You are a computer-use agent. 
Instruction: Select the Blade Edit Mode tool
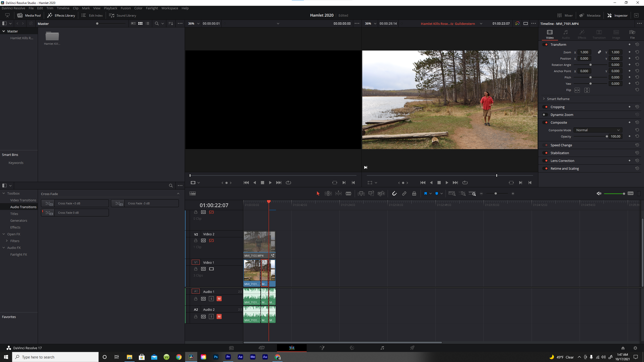coord(348,193)
